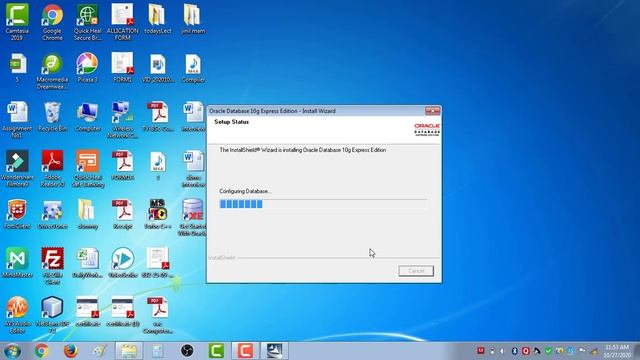Open Firefox from the taskbar

point(71,351)
